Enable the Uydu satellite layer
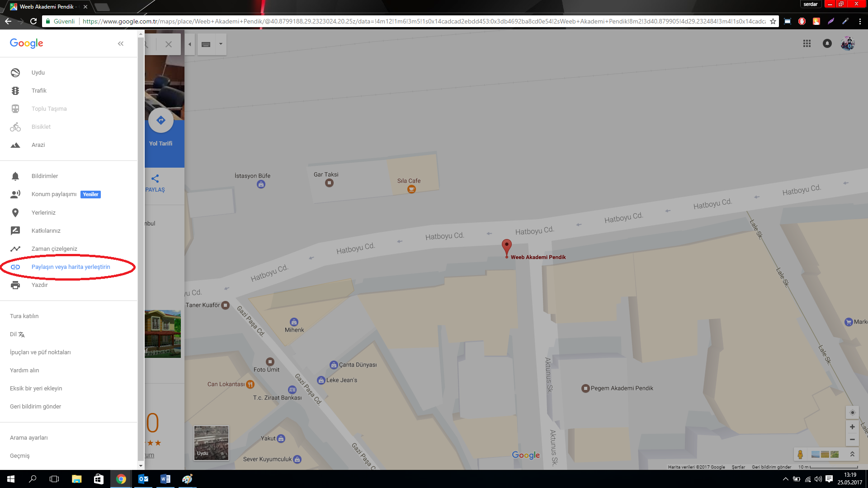This screenshot has height=488, width=868. [38, 73]
